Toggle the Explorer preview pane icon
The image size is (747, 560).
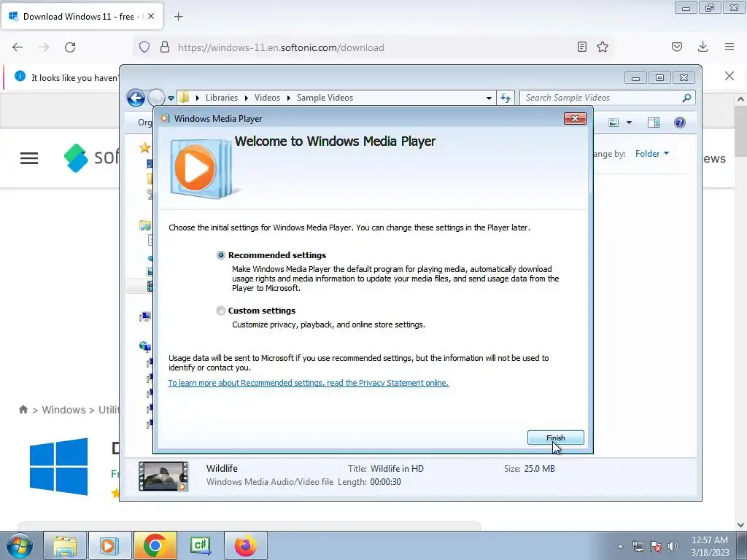[654, 122]
